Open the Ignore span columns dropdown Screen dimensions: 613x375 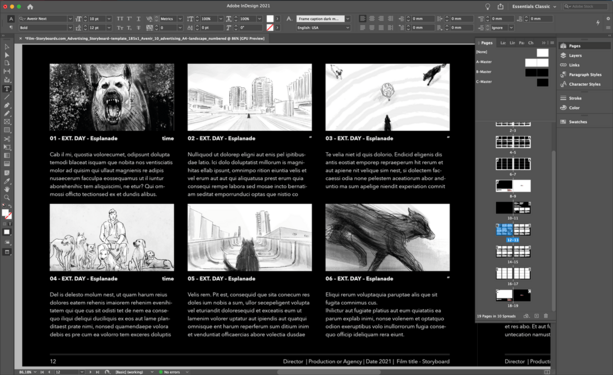[x=511, y=28]
